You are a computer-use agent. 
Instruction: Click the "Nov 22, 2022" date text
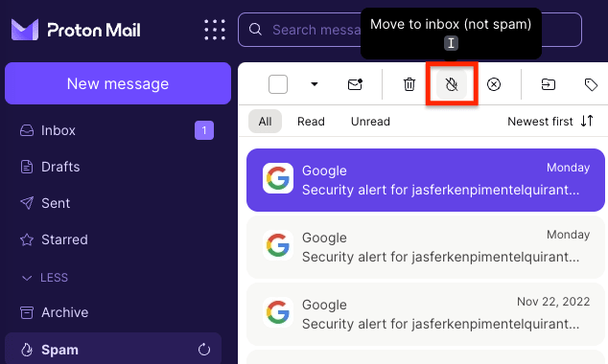click(553, 302)
